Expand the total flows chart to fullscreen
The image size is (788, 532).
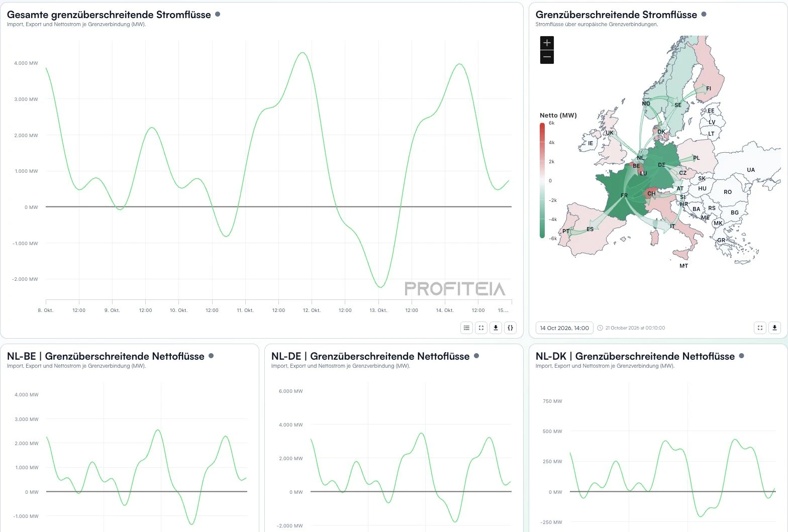[x=481, y=328]
